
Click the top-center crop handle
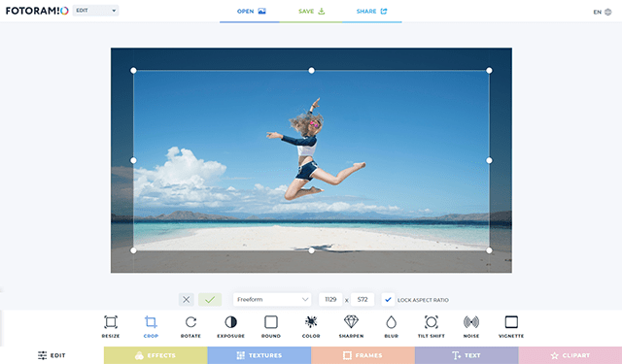[x=311, y=71]
